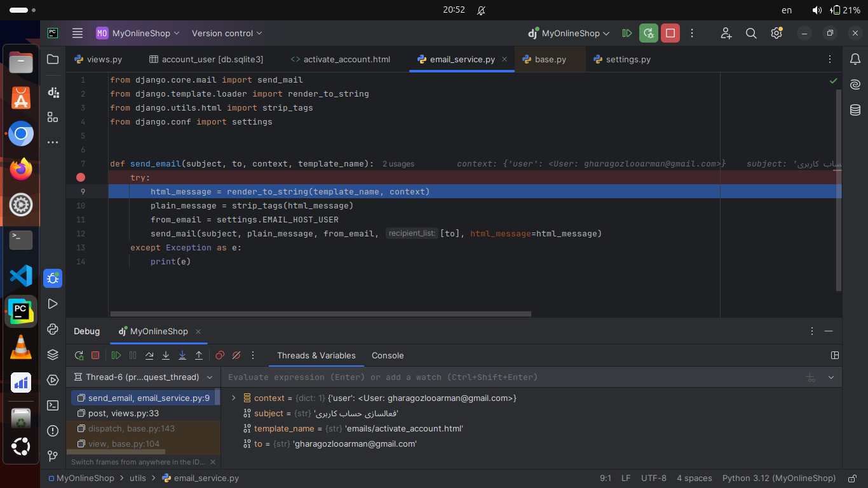Screen dimensions: 868x488
Task: Click the Step Over button
Action: coord(149,355)
